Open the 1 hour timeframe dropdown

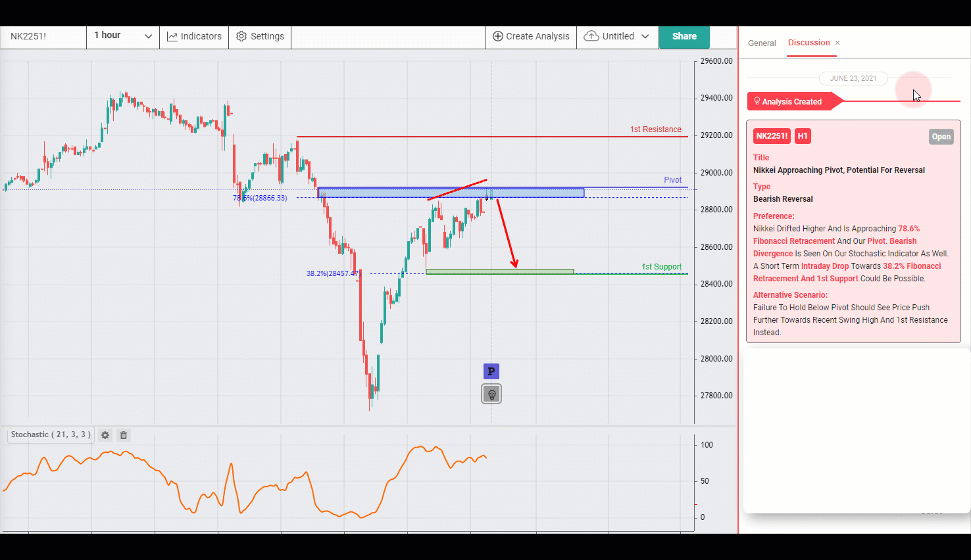pyautogui.click(x=123, y=36)
